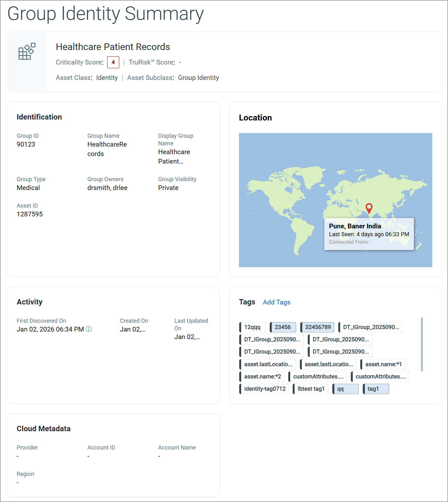Click the Add Tags link

[276, 302]
